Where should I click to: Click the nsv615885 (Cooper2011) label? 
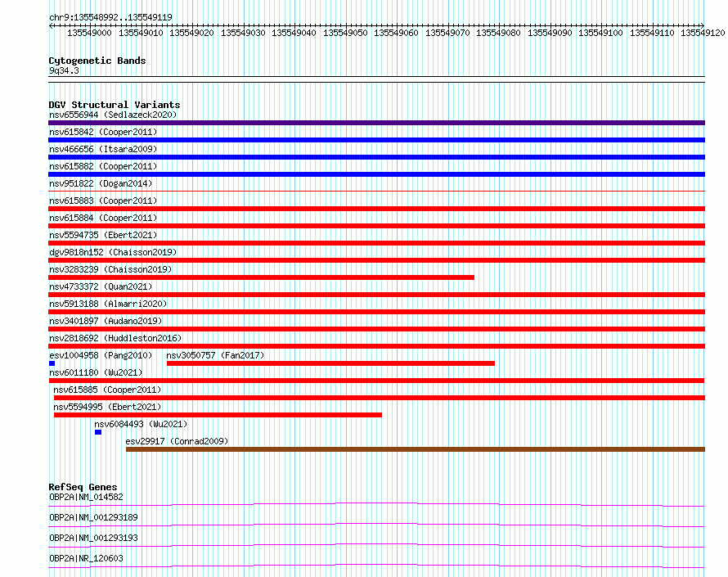click(x=107, y=390)
